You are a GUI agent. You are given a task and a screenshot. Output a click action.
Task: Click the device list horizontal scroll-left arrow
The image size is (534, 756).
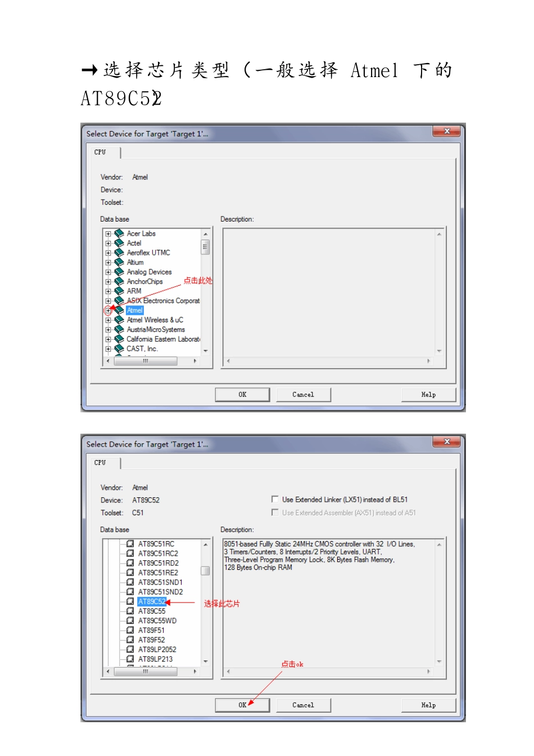[x=108, y=672]
